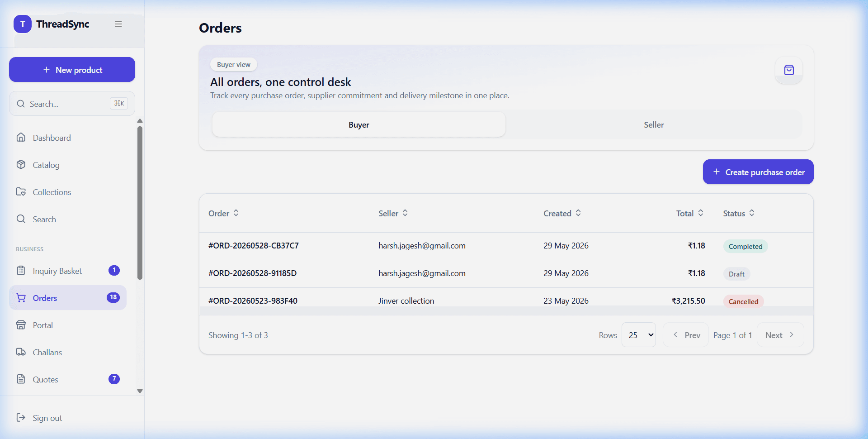Viewport: 868px width, 439px height.
Task: Click the ₹3,215.50 total cell
Action: point(689,301)
